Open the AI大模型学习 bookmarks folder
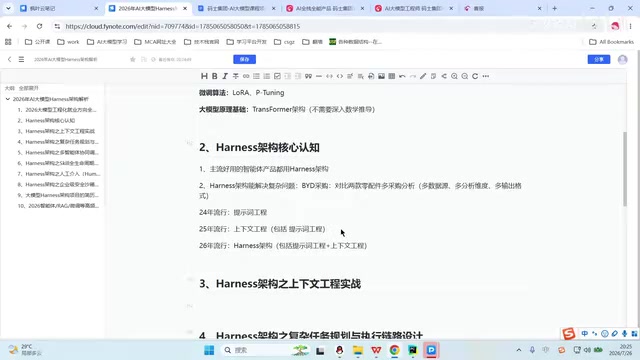The height and width of the screenshot is (360, 640). [x=107, y=42]
